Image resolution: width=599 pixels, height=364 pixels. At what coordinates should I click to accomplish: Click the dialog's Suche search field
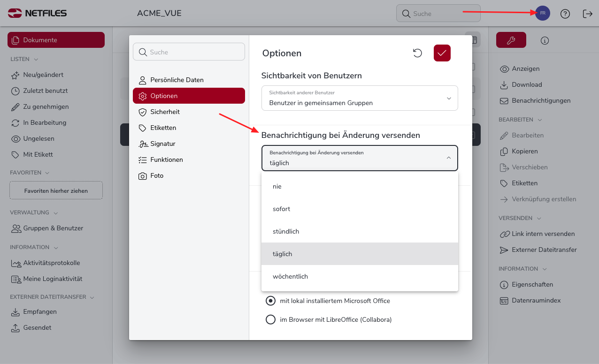click(189, 52)
